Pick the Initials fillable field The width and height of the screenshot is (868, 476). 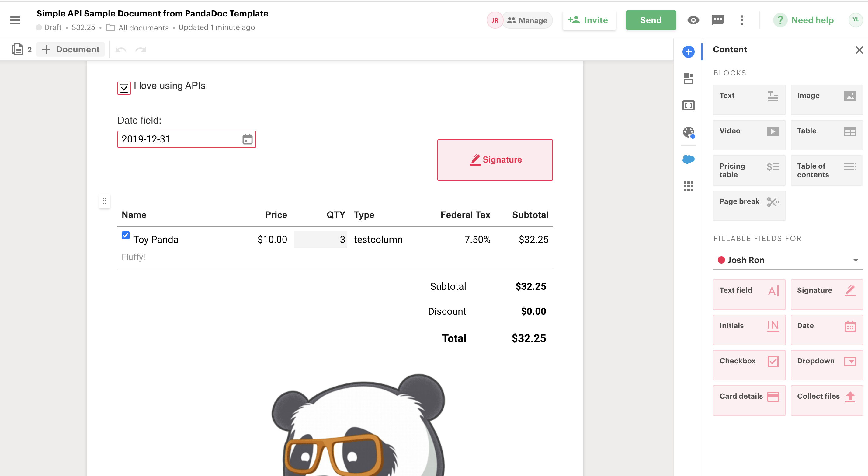pos(749,330)
